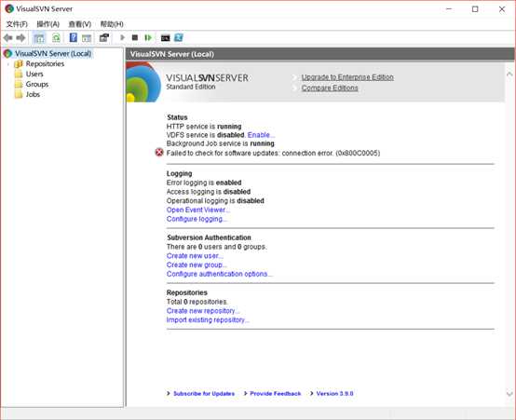516x420 pixels.
Task: Open the Upgrade to Enterprise Edition link
Action: click(x=347, y=77)
